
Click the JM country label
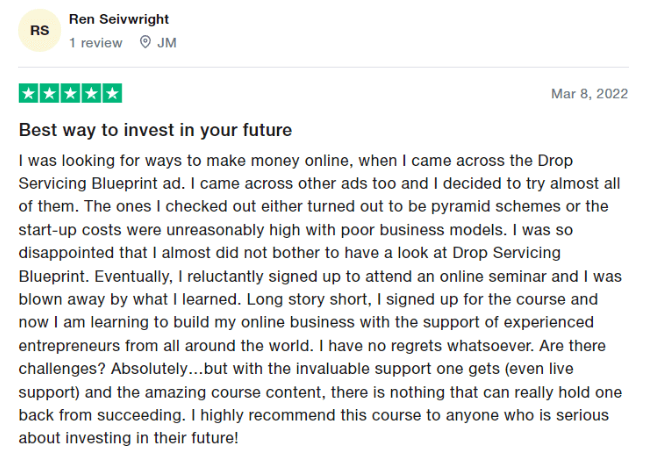point(167,43)
